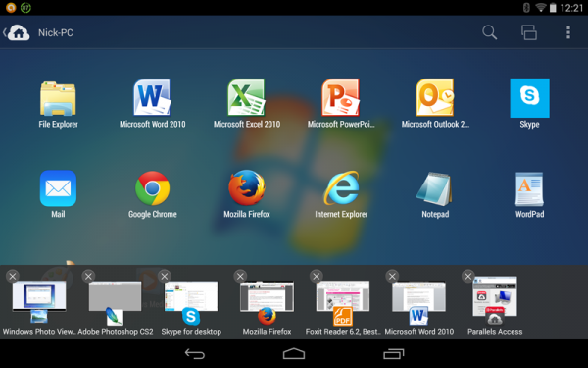The image size is (588, 368).
Task: Open the Mail app
Action: pos(58,188)
